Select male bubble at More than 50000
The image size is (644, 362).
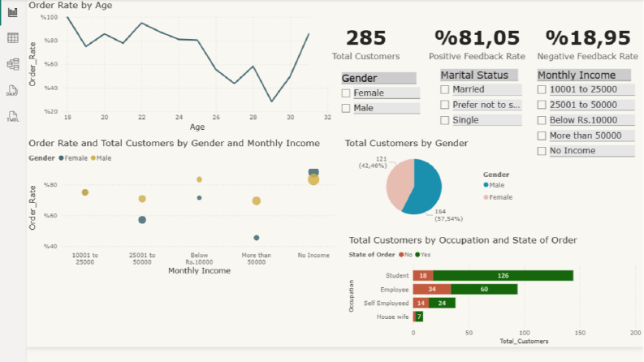pyautogui.click(x=257, y=200)
